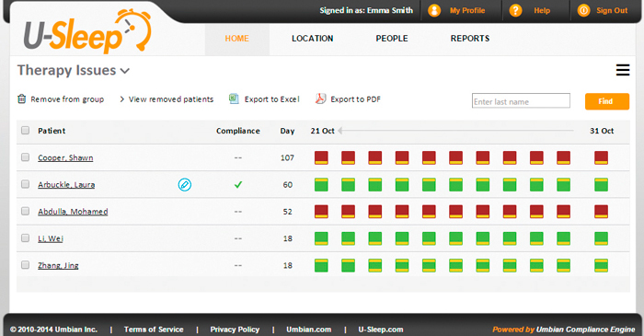Click Export to PDF text
This screenshot has width=644, height=336.
356,99
